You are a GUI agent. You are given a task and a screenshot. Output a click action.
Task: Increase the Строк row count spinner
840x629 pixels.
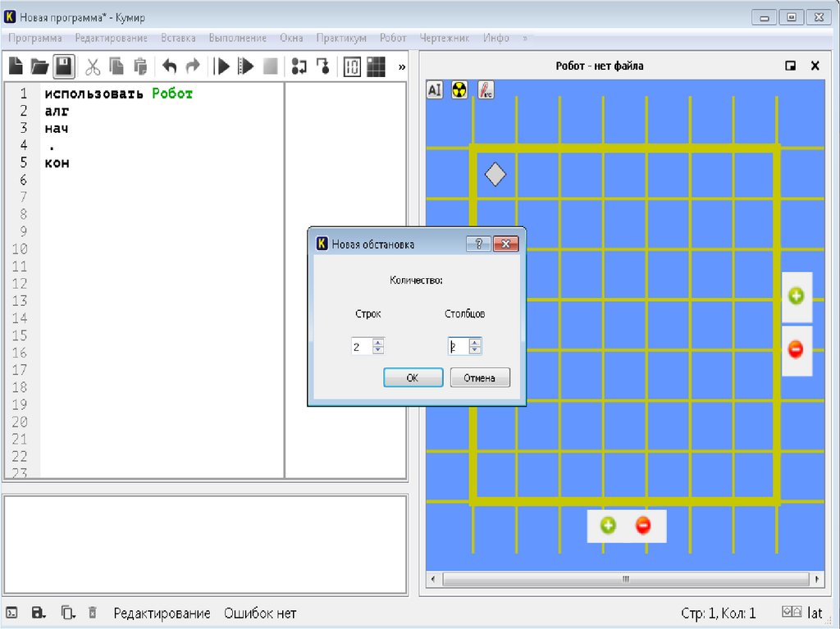pyautogui.click(x=378, y=343)
